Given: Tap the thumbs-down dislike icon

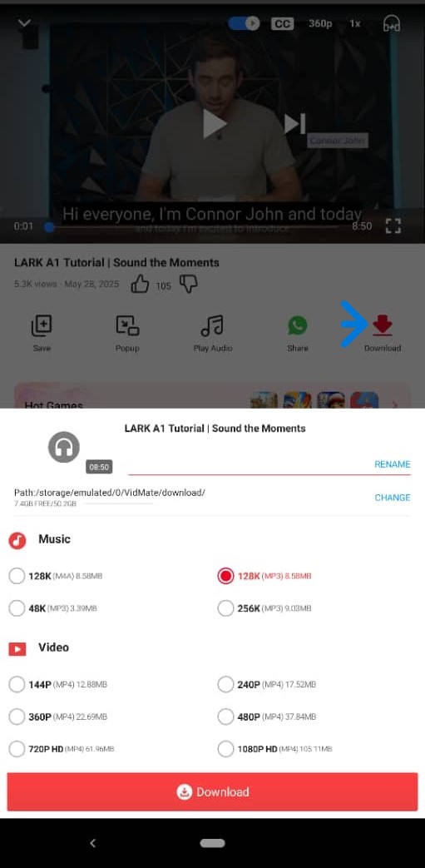Looking at the screenshot, I should coord(189,285).
